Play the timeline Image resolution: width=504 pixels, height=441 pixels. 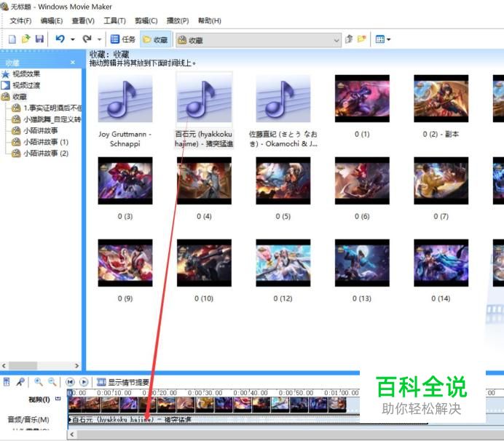[84, 382]
